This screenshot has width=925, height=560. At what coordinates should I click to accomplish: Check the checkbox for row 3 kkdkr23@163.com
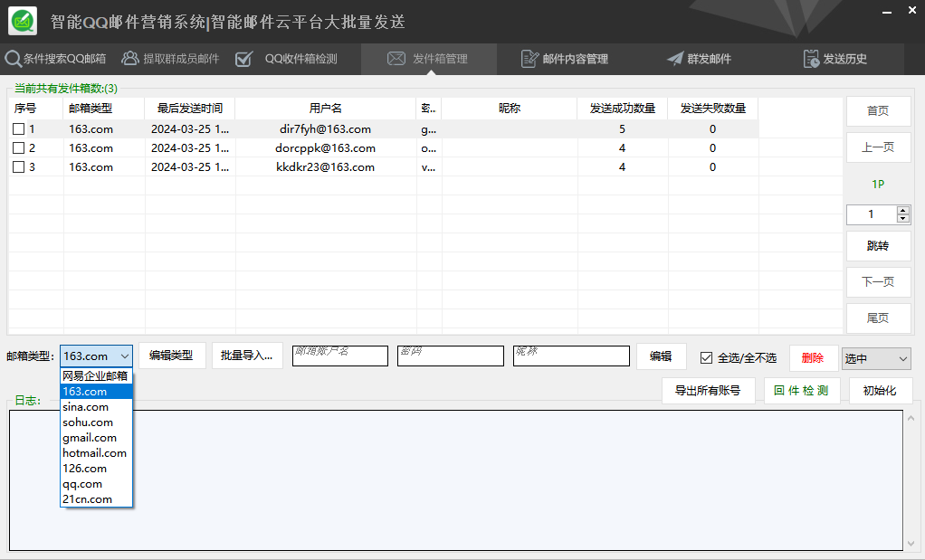pyautogui.click(x=19, y=166)
